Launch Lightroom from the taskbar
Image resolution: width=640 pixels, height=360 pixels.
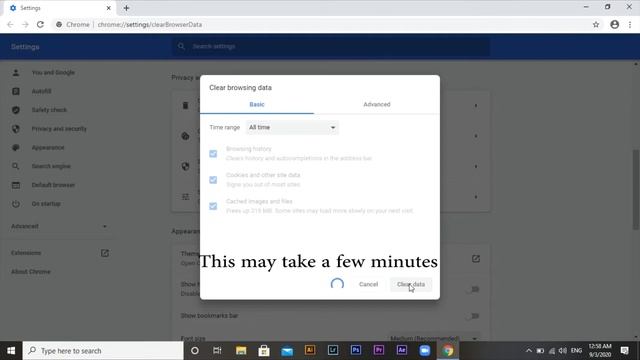(333, 350)
